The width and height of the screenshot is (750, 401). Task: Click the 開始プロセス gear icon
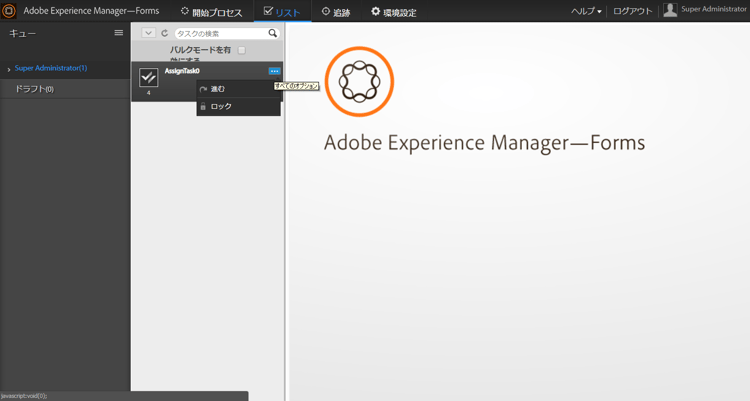point(185,11)
